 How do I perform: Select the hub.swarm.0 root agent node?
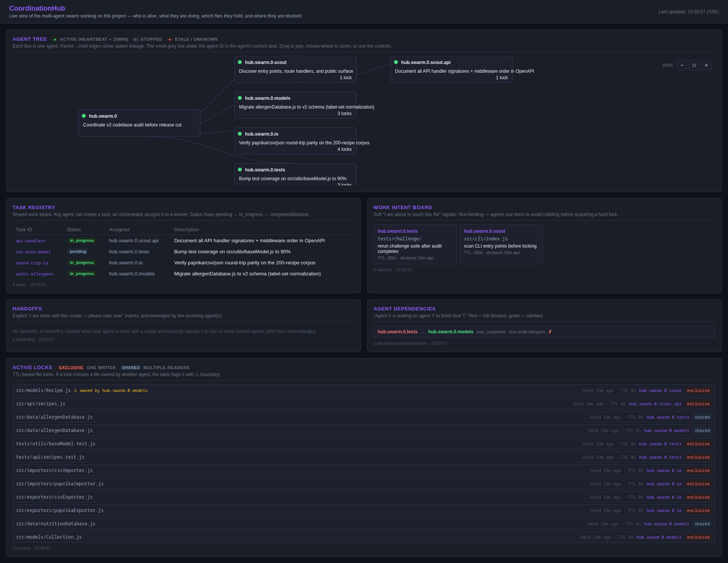tap(139, 123)
